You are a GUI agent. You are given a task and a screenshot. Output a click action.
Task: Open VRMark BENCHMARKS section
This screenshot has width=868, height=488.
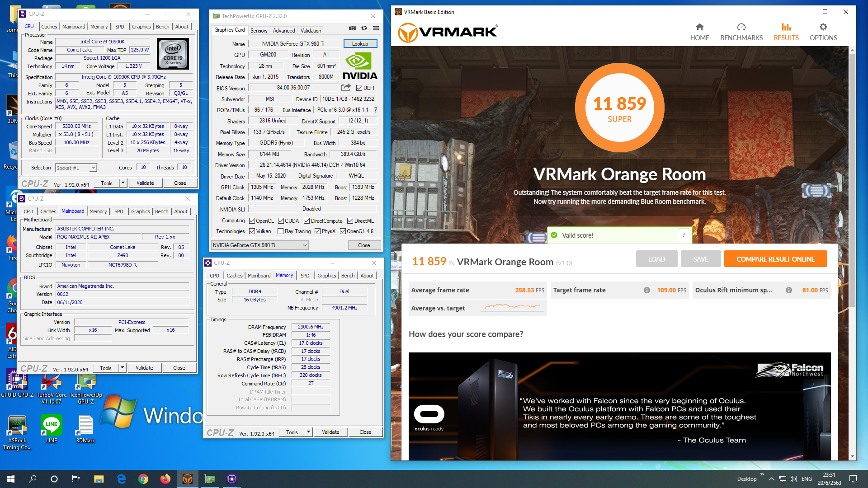point(741,32)
